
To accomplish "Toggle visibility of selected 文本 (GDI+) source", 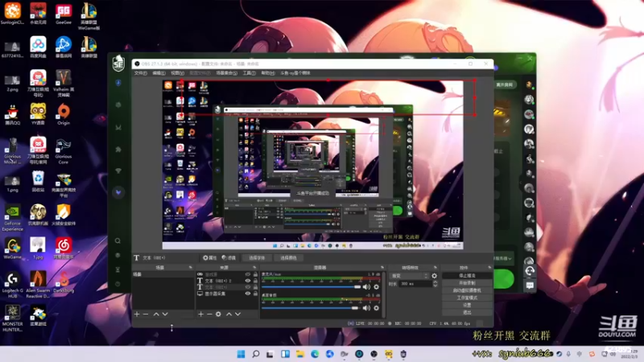I will [248, 287].
